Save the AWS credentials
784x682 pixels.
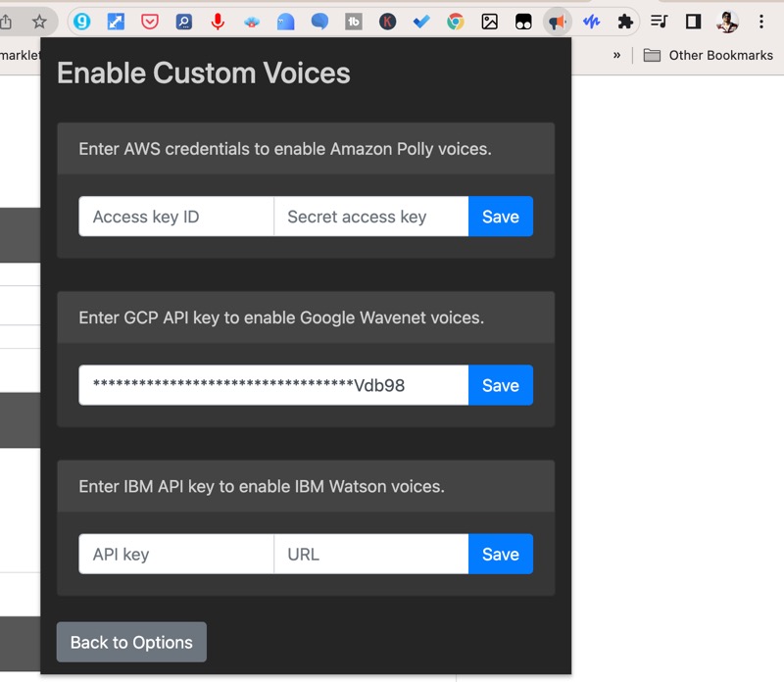tap(501, 216)
